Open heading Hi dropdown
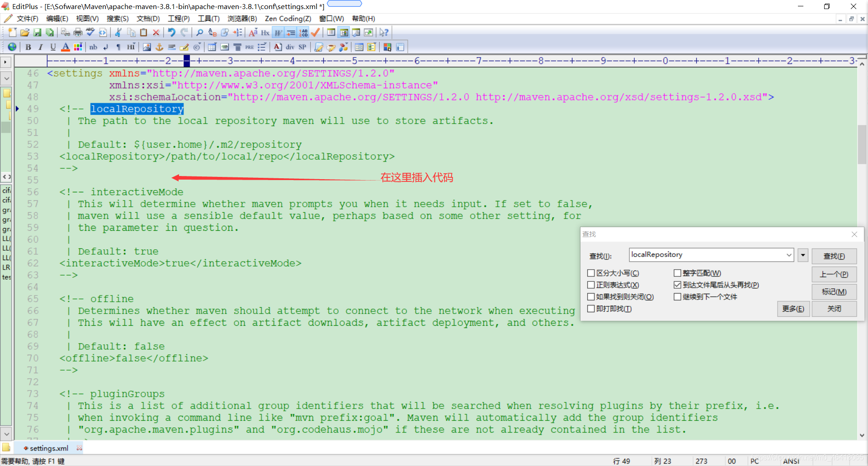Screen dimensions: 868x466 [131, 47]
